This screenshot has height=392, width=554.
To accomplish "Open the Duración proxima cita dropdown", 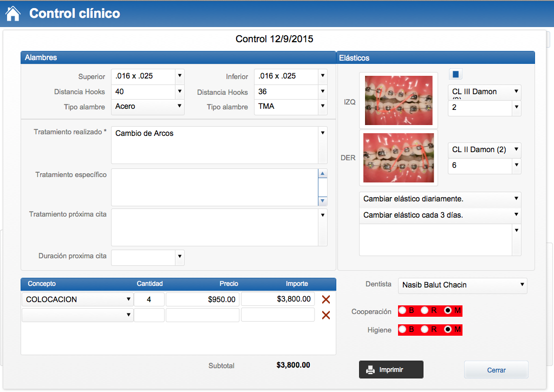I will pyautogui.click(x=180, y=257).
